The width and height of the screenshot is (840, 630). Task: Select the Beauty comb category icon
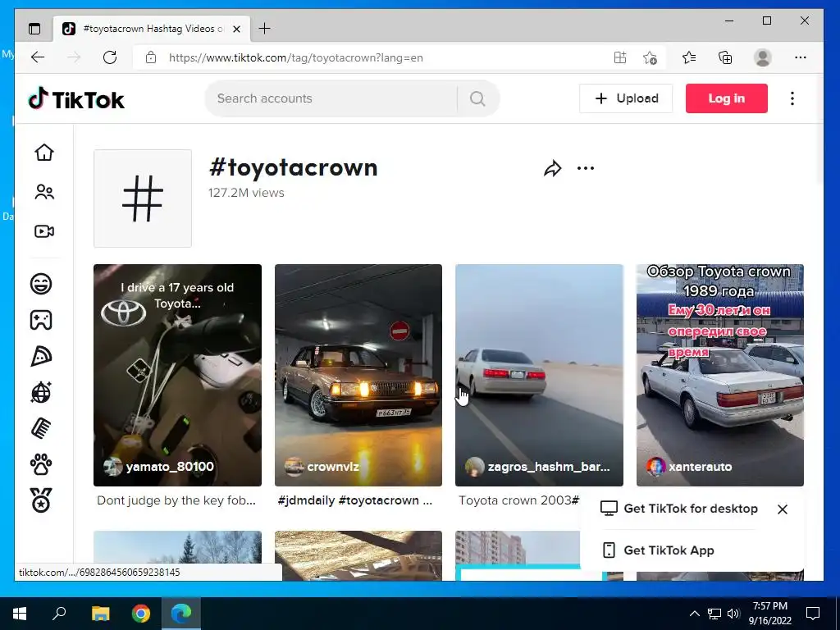[x=41, y=428]
